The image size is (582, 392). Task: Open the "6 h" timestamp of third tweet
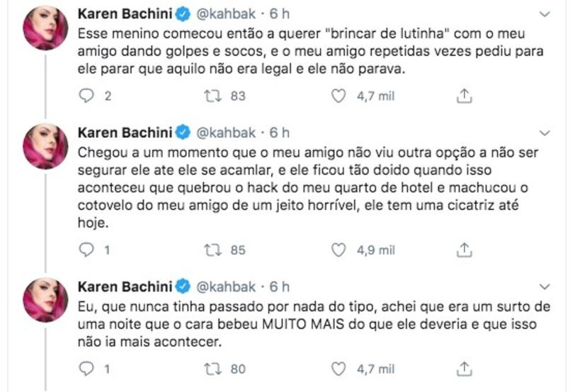[x=278, y=287]
